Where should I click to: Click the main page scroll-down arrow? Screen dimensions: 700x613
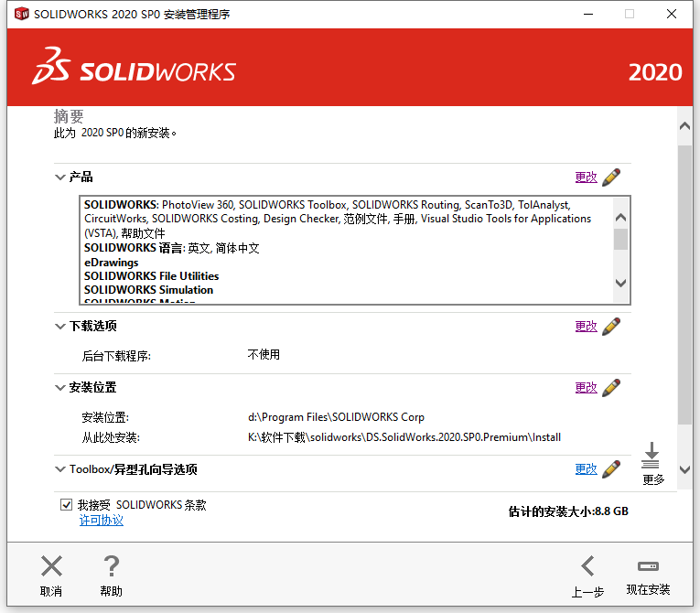[684, 469]
